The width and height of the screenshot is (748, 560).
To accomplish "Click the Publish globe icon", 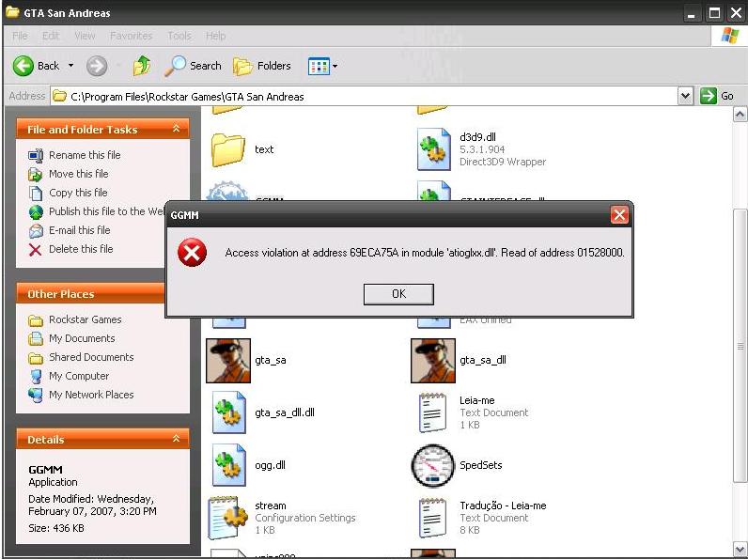I will click(36, 211).
